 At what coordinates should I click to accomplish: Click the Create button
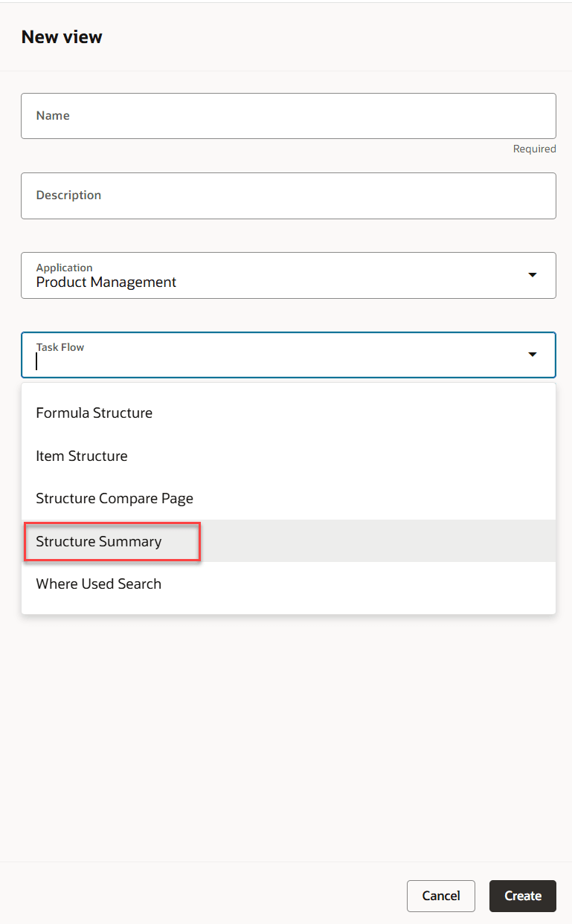coord(522,896)
